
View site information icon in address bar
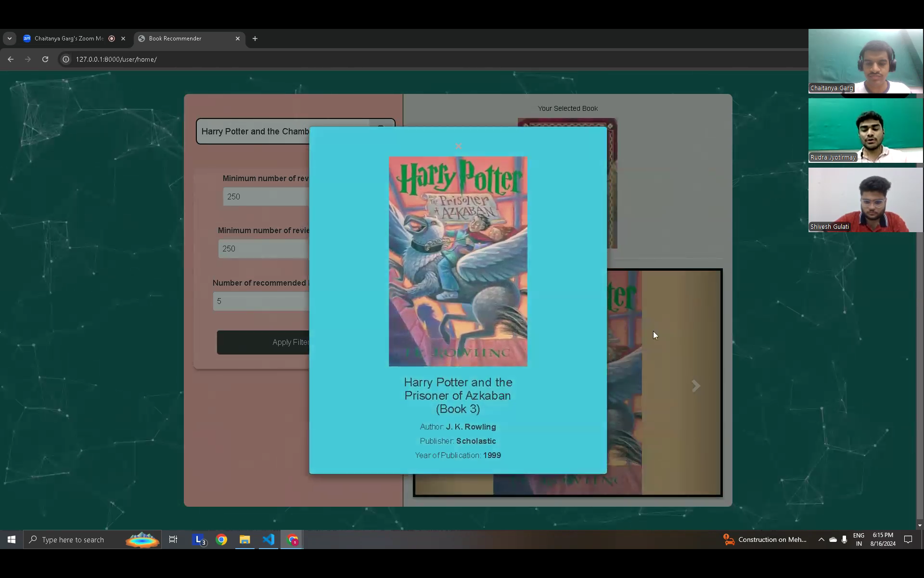click(x=66, y=59)
